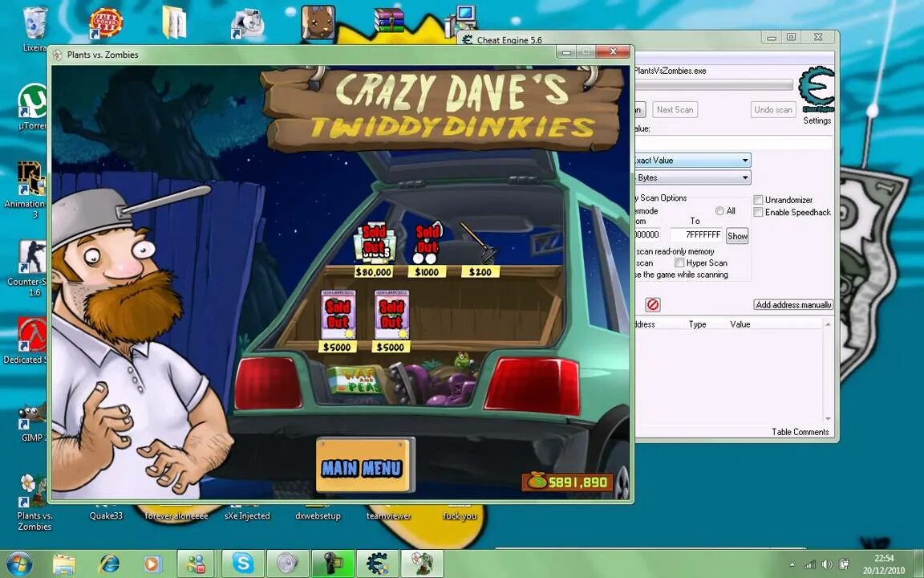This screenshot has height=578, width=924.
Task: Click the money bag coin counter
Action: tap(567, 482)
